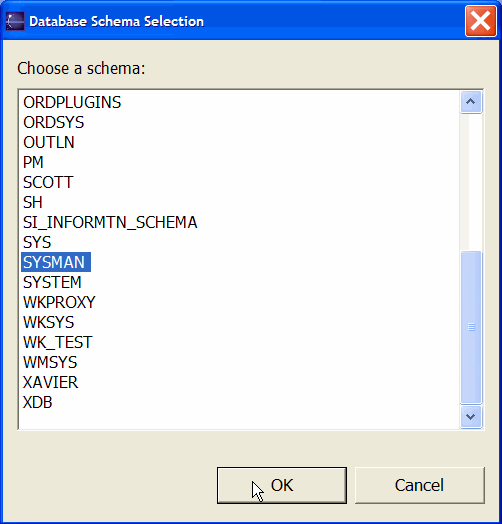Choose the OUTLN schema entry
The width and height of the screenshot is (502, 524).
(49, 142)
